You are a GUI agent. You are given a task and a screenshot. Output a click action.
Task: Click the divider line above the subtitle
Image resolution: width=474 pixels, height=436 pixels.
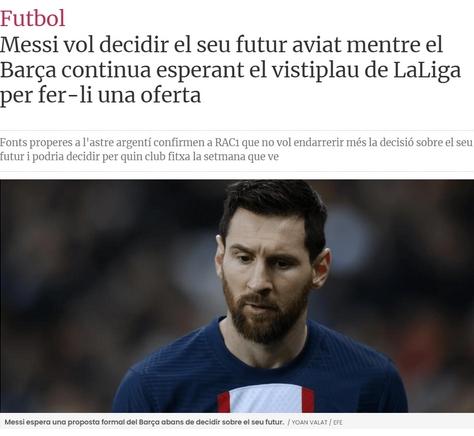(x=237, y=130)
